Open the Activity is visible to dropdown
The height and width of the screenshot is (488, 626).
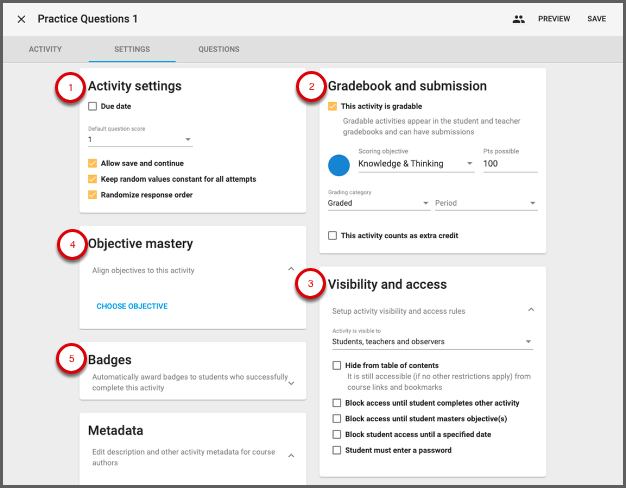pyautogui.click(x=430, y=343)
